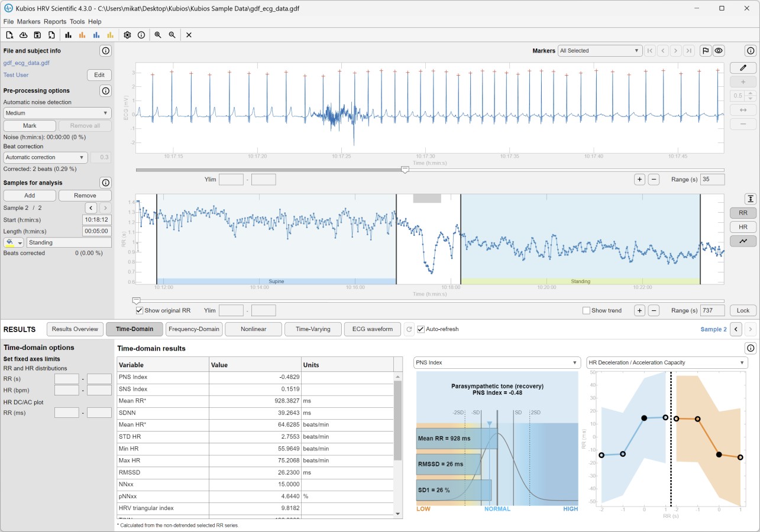Viewport: 760px width, 532px height.
Task: Open the Reports menu
Action: [x=55, y=21]
